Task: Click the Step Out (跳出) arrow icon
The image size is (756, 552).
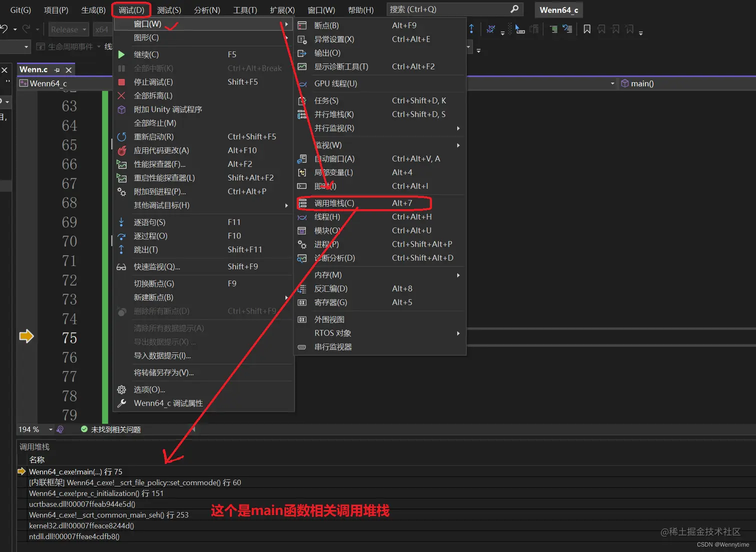Action: click(121, 249)
